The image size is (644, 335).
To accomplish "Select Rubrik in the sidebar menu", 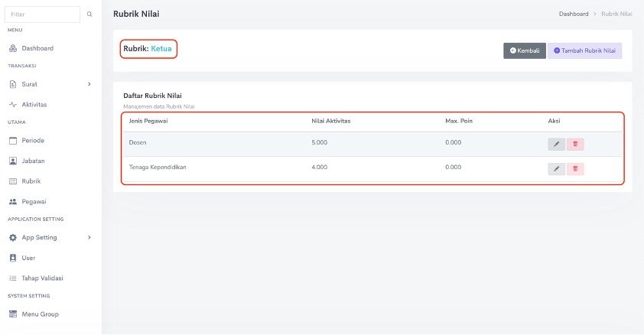I will click(31, 181).
